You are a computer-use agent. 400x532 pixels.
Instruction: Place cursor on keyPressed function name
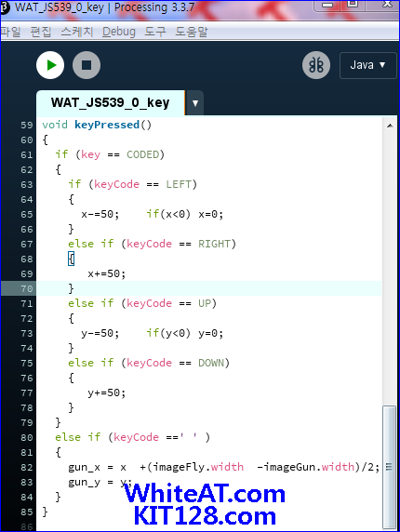coord(107,125)
